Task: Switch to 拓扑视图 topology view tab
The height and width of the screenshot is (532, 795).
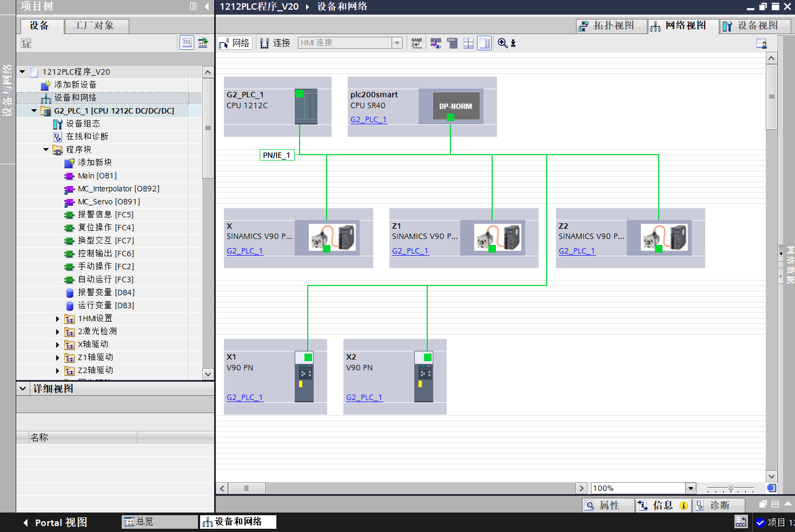Action: pos(612,25)
